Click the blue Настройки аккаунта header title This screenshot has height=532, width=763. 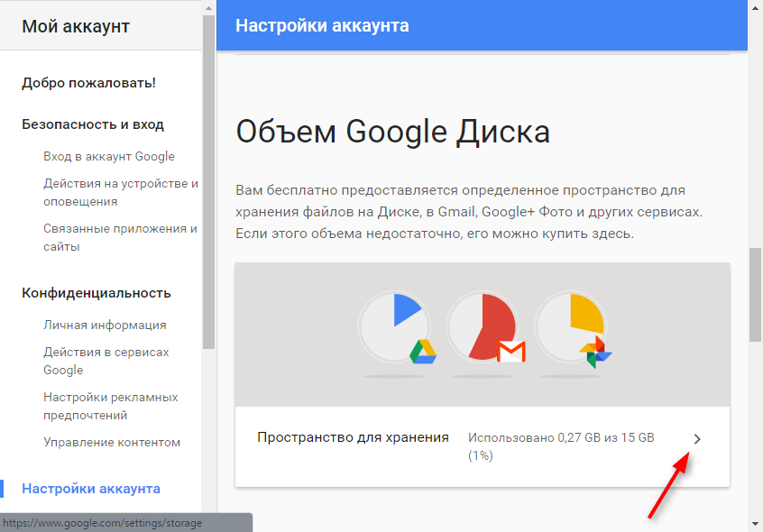(322, 26)
